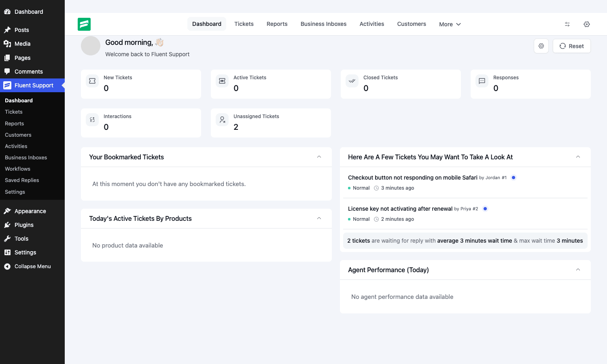Click the Posts pin icon in sidebar
This screenshot has width=607, height=364.
click(x=7, y=30)
